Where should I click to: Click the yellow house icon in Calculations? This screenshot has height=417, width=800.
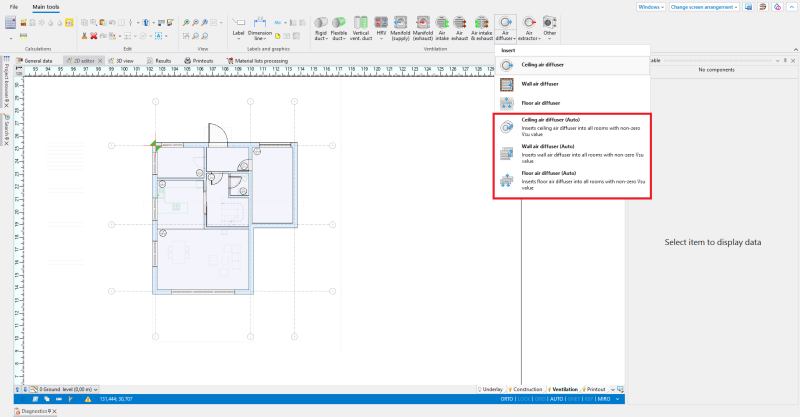pos(69,22)
